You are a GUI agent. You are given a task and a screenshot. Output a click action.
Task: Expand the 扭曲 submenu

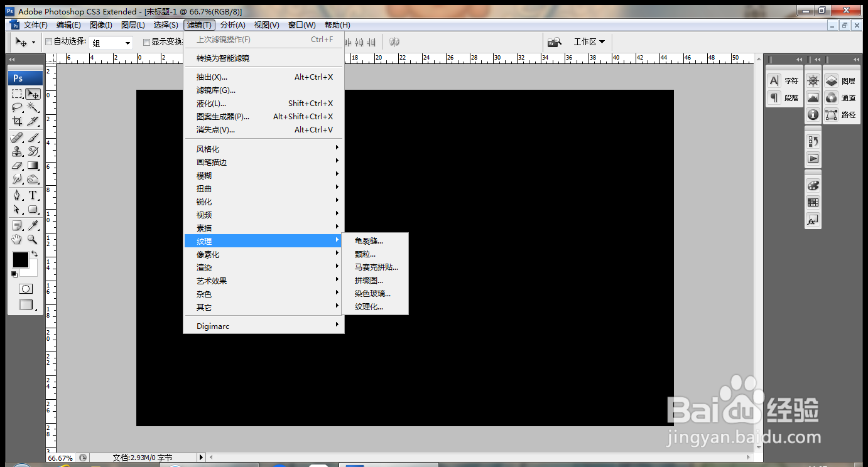coord(264,188)
